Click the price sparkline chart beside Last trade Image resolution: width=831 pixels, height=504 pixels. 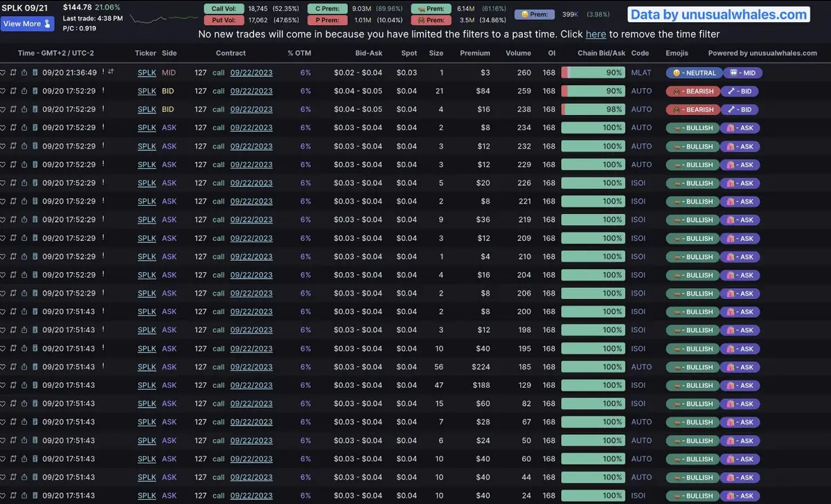click(x=163, y=19)
